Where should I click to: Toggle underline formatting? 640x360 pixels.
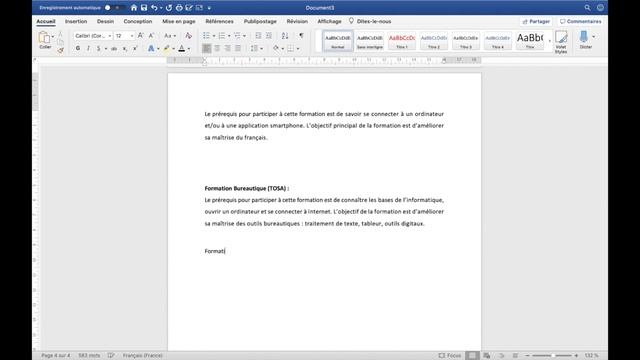tap(98, 49)
